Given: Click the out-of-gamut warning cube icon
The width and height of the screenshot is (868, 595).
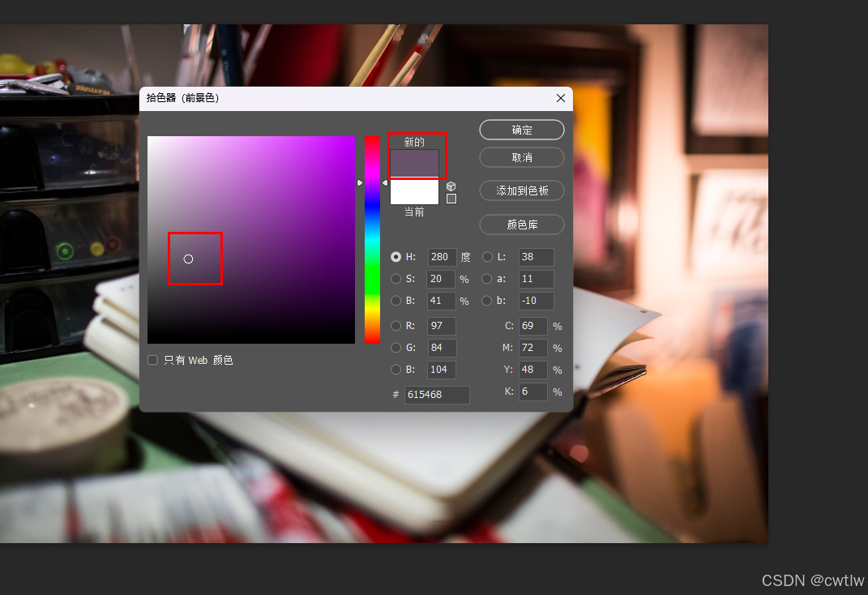Looking at the screenshot, I should [451, 186].
